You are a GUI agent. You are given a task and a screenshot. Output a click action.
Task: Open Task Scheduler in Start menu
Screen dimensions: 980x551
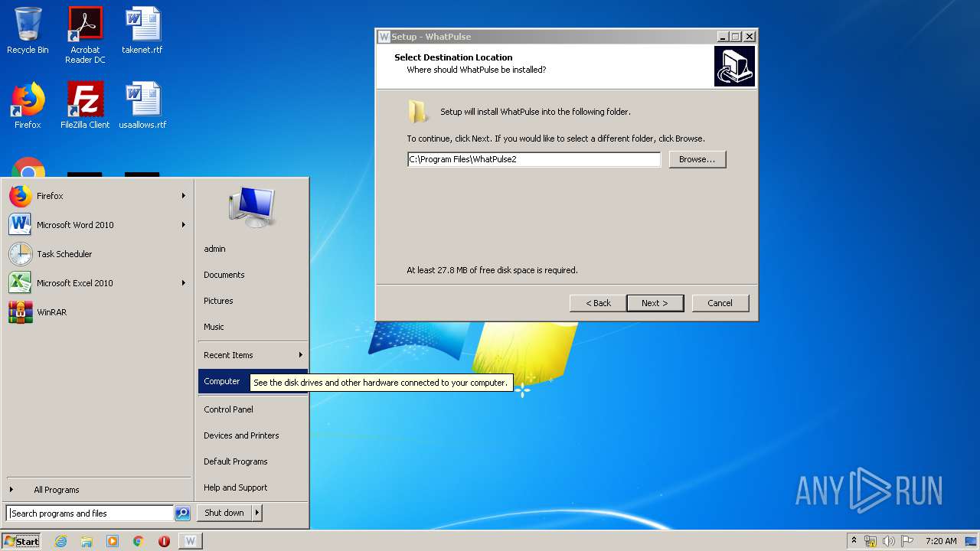click(x=97, y=254)
